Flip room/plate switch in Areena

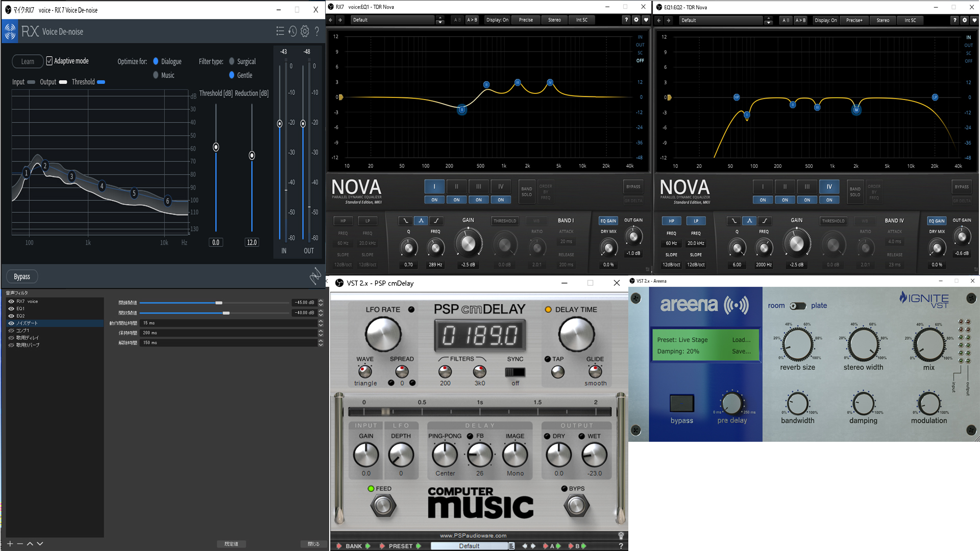click(797, 306)
